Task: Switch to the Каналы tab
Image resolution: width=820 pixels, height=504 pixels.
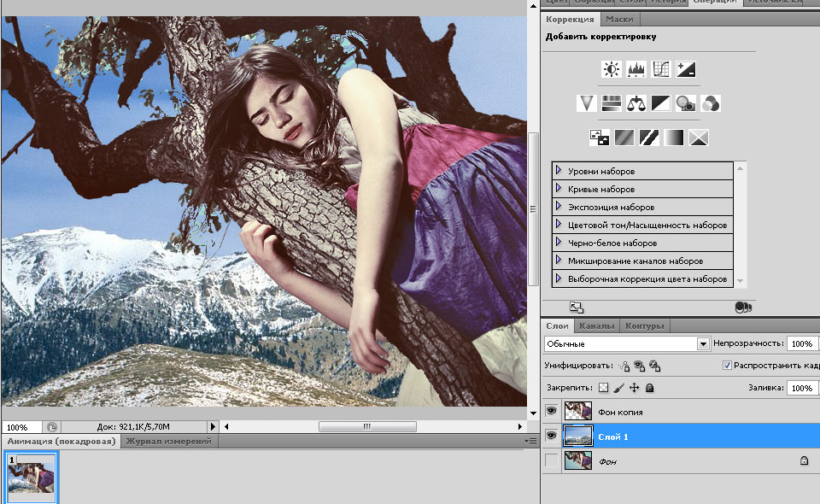Action: (597, 325)
